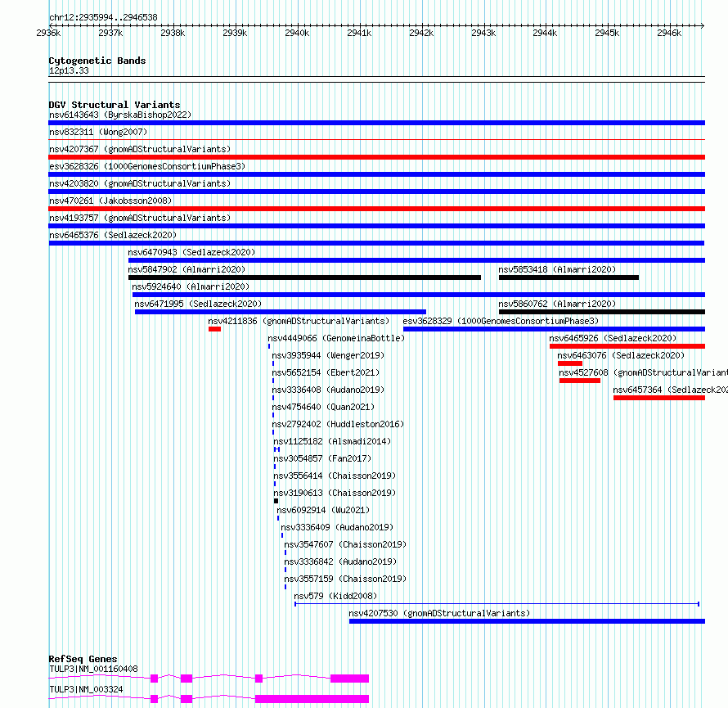Click the chr12:2935994..2946538 region label
The height and width of the screenshot is (708, 728).
[104, 18]
